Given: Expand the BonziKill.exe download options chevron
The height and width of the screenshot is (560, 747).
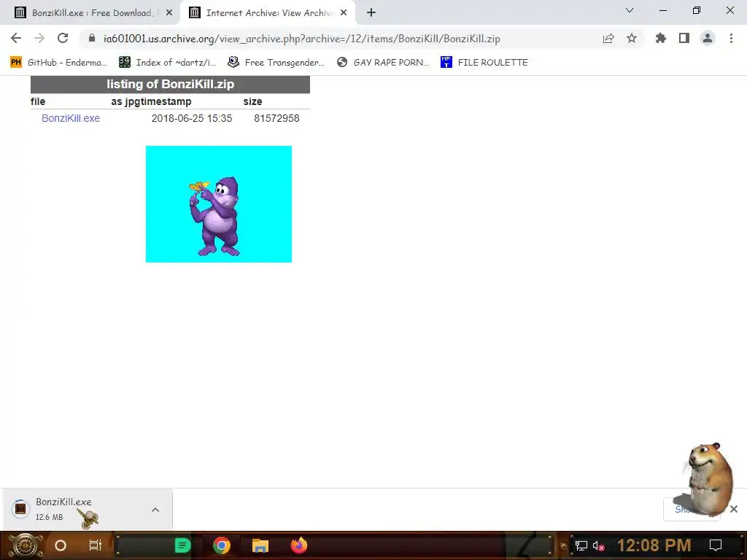Looking at the screenshot, I should pyautogui.click(x=155, y=510).
